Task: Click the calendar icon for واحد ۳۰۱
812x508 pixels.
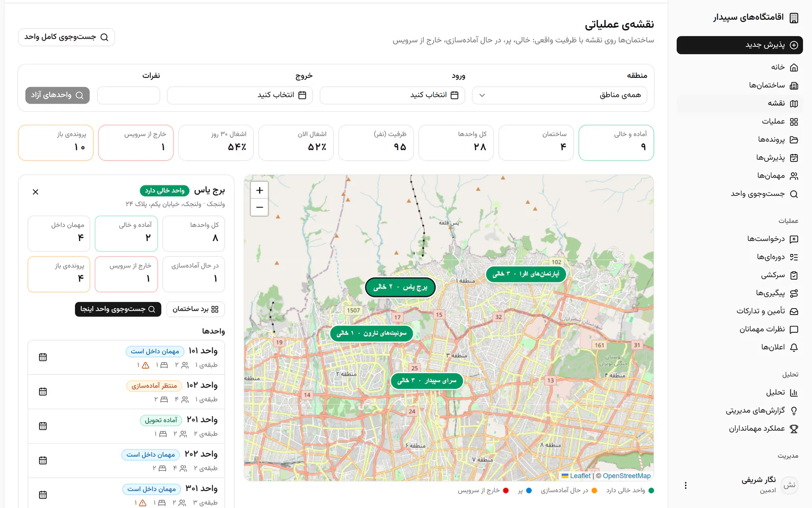Action: pyautogui.click(x=43, y=494)
